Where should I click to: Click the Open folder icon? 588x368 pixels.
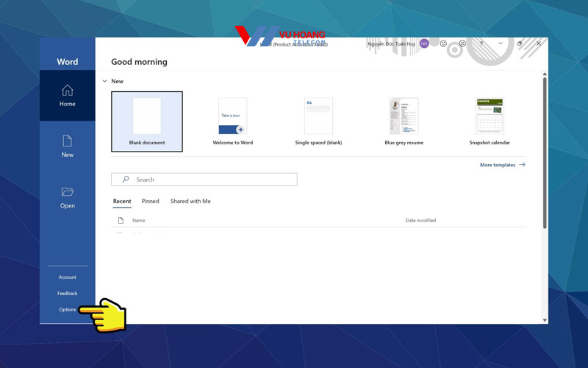(67, 192)
